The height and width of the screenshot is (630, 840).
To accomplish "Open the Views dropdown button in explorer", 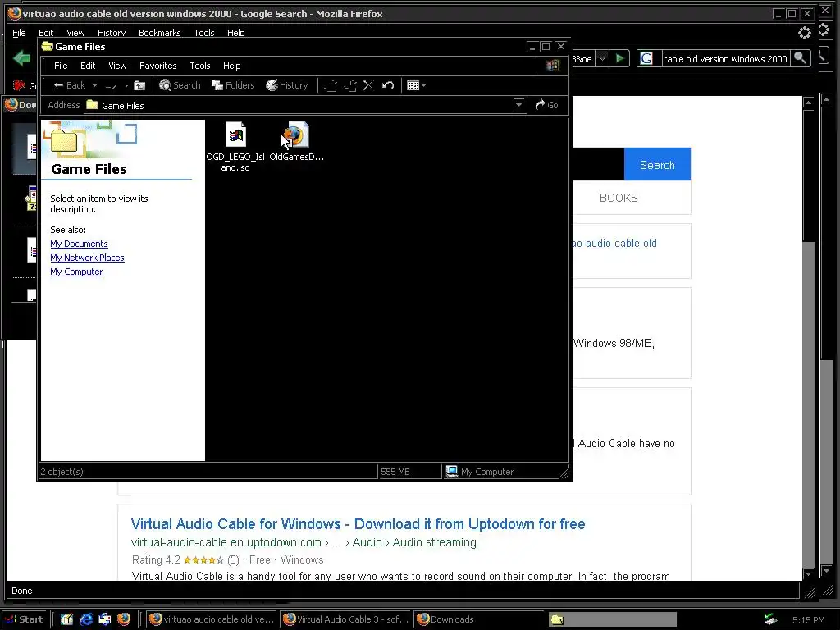I will pos(416,85).
